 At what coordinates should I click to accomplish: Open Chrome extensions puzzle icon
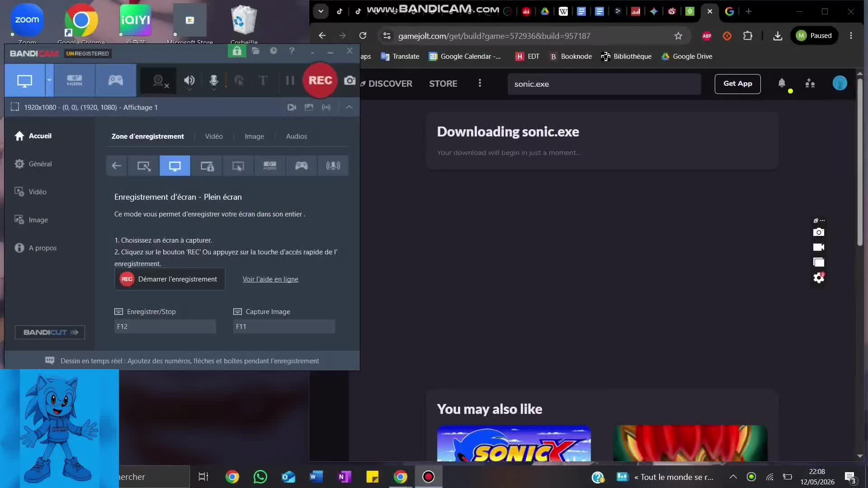[748, 36]
